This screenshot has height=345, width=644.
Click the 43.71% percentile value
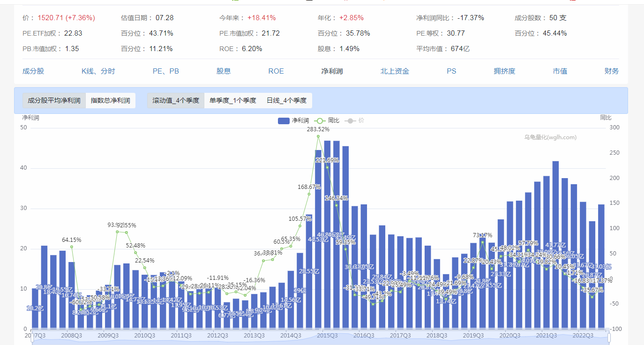tap(161, 33)
